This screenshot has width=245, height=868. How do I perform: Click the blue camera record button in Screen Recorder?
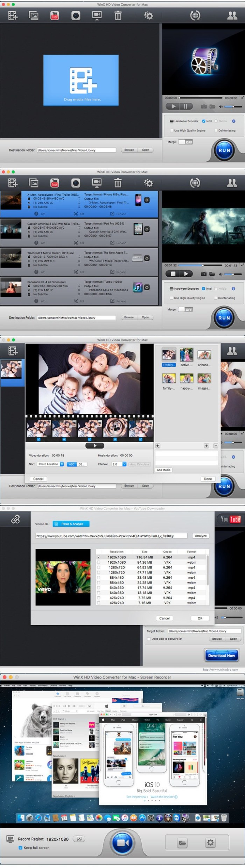tap(122, 843)
